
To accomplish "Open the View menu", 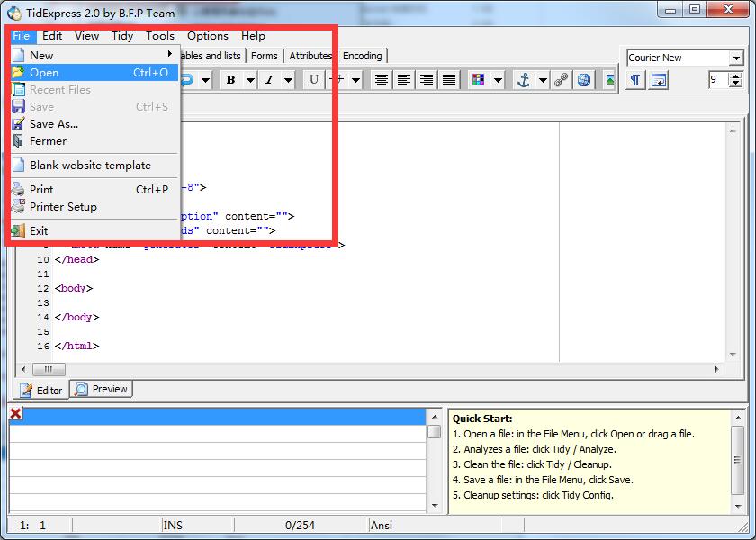I will click(x=86, y=36).
